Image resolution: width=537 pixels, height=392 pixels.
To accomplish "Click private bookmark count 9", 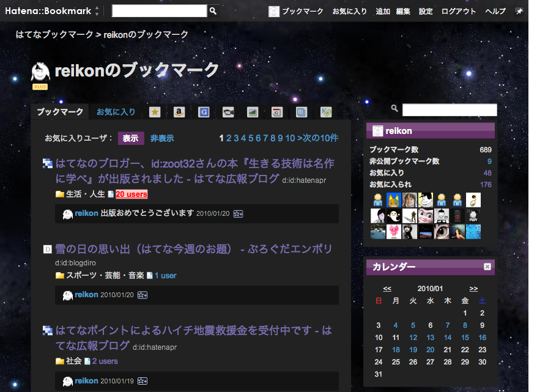I will [x=489, y=161].
